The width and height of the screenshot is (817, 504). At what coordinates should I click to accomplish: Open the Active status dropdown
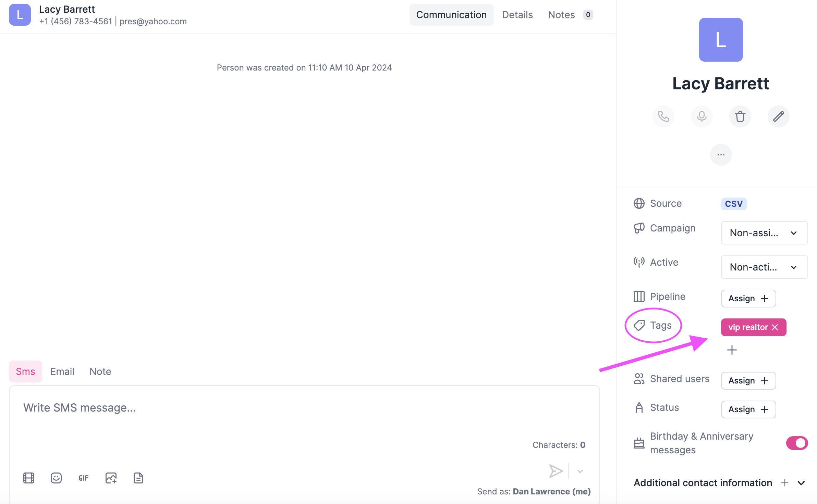(764, 267)
